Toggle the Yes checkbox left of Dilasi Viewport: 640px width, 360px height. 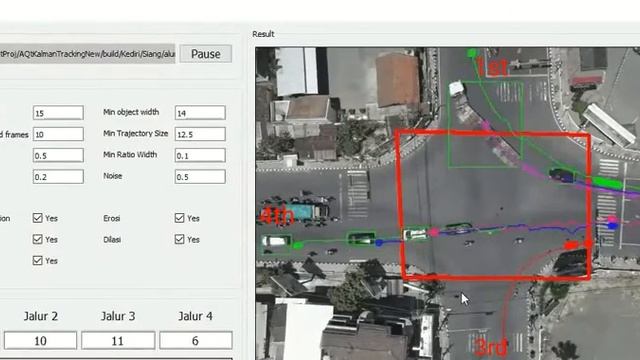[38, 239]
